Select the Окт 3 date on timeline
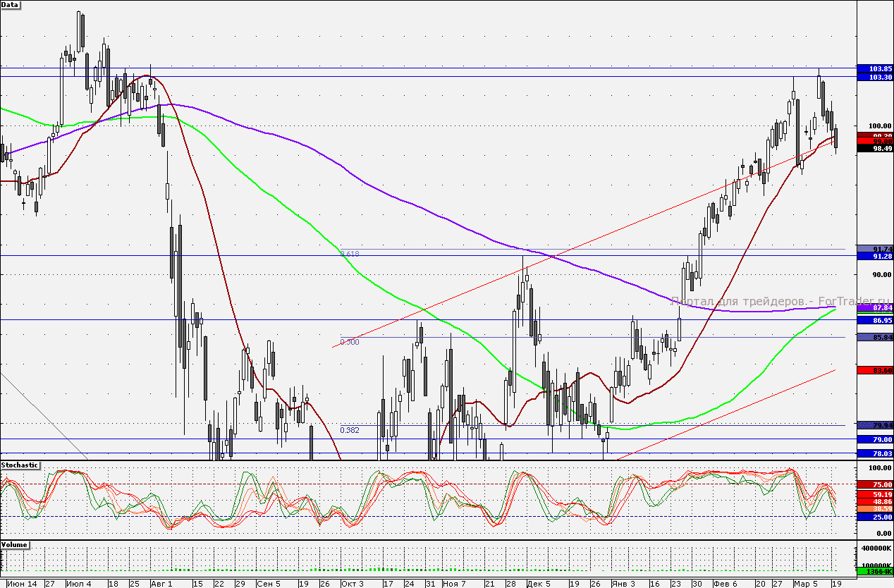This screenshot has width=894, height=588. pyautogui.click(x=352, y=584)
